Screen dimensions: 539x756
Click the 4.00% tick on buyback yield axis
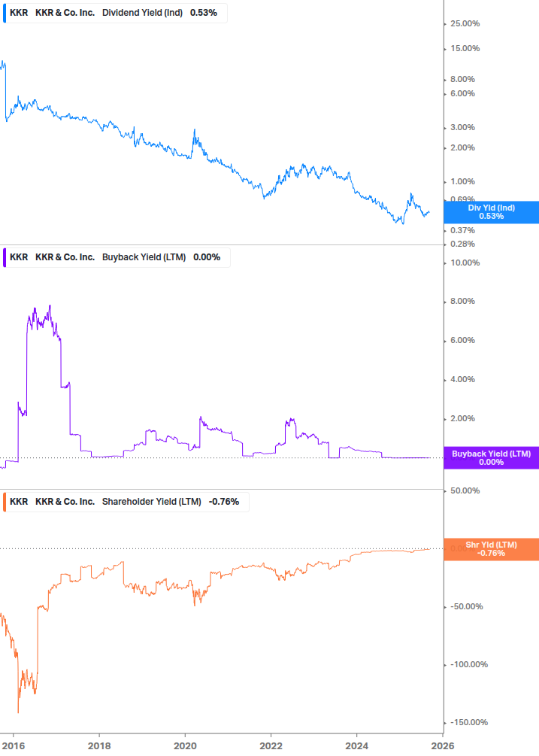point(462,379)
